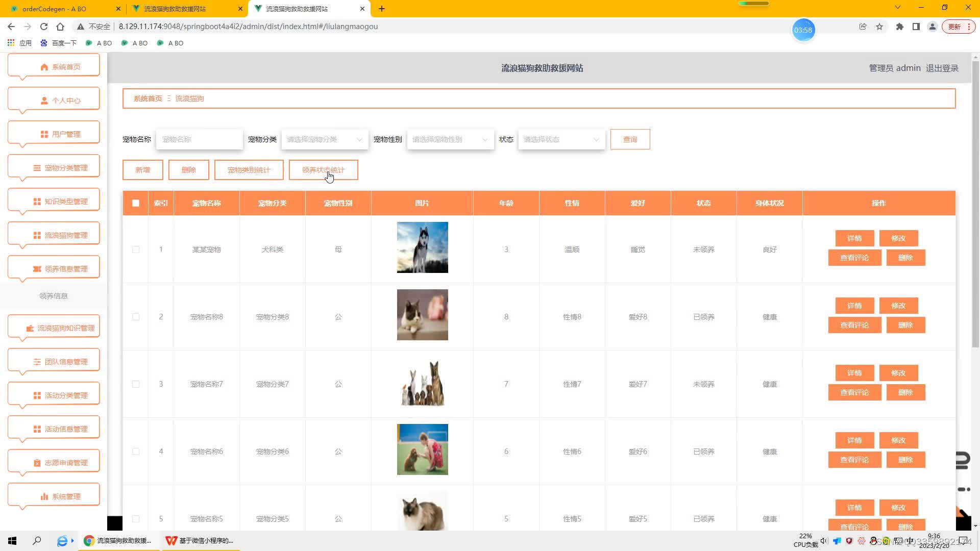Check the checkbox for row 宠物名称6

click(136, 452)
